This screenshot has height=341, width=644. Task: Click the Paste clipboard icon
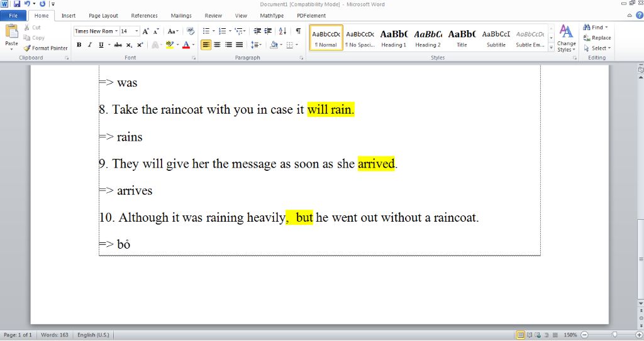pyautogui.click(x=11, y=31)
